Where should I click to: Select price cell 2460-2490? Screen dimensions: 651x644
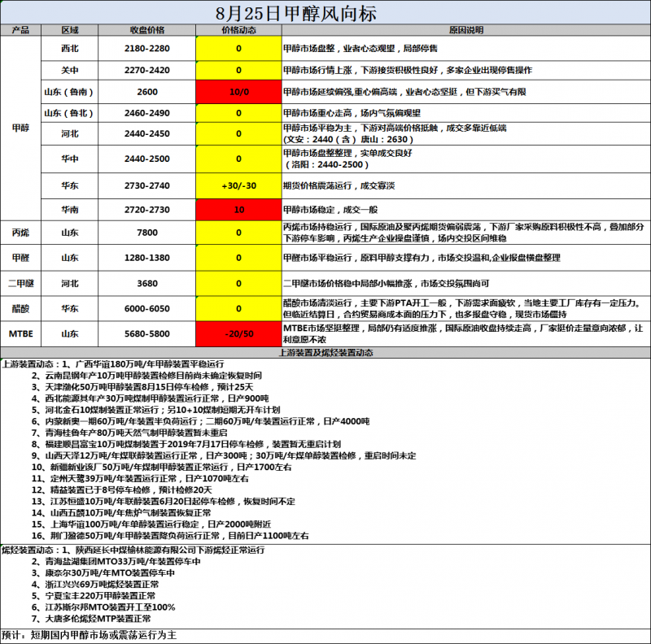click(x=147, y=113)
